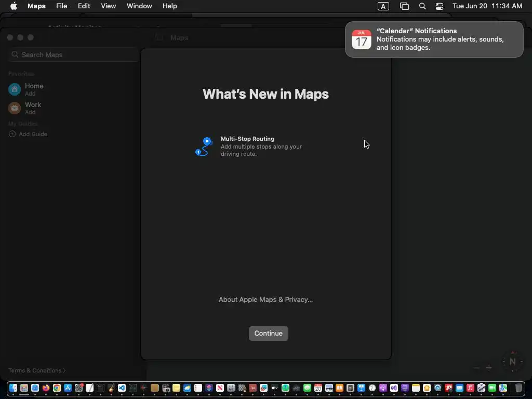Viewport: 532px width, 399px height.
Task: Open Calendar from the Dock
Action: 318,388
